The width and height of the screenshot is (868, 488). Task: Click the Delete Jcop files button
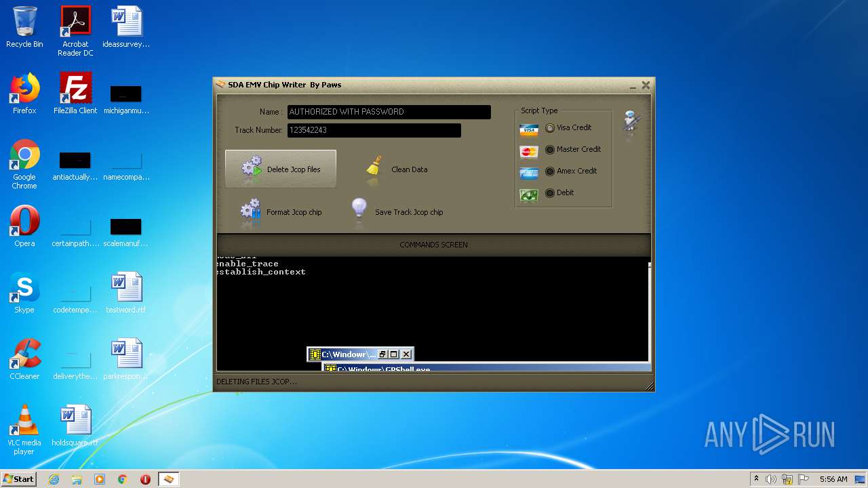pyautogui.click(x=281, y=169)
